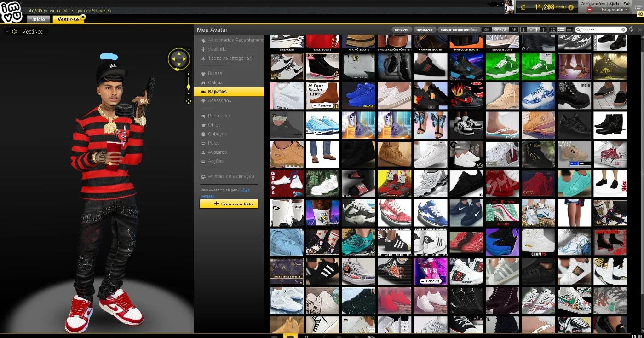This screenshot has width=644, height=338.
Task: Rotate camera left with the left arrow
Action: (x=173, y=59)
